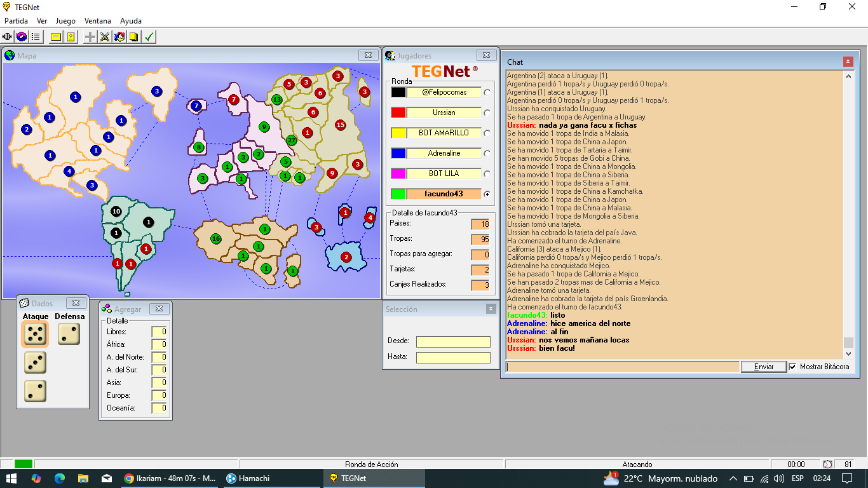Select the facundo43 radio button
Viewport: 868px width, 488px height.
487,194
